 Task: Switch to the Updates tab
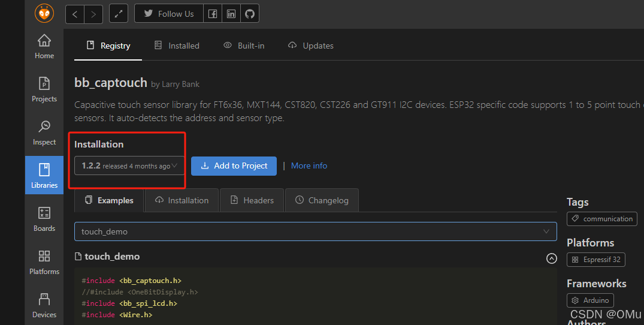click(x=311, y=46)
